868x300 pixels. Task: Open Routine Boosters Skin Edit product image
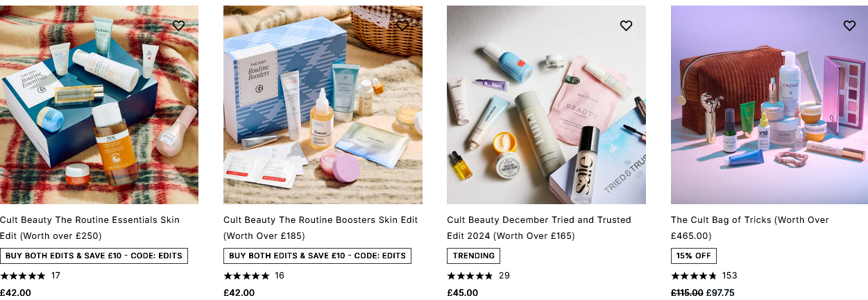323,105
